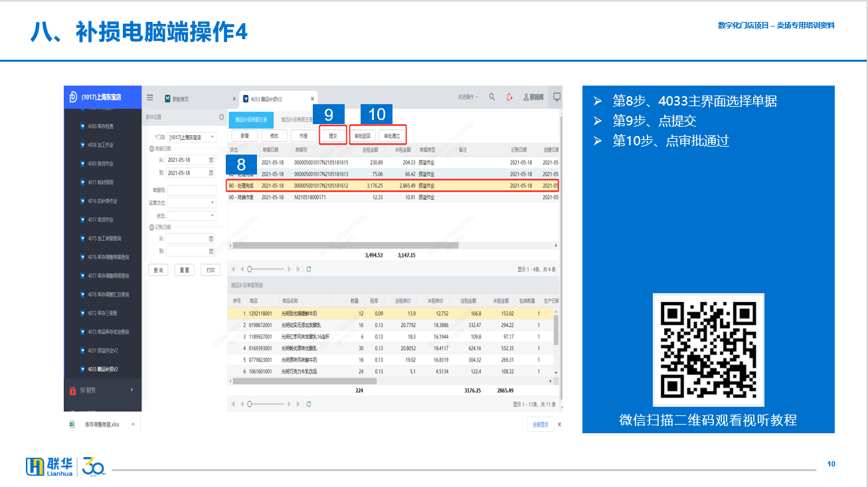Click refresh icon in lower detail pager
Screen dimensions: 868x487
coord(309,403)
